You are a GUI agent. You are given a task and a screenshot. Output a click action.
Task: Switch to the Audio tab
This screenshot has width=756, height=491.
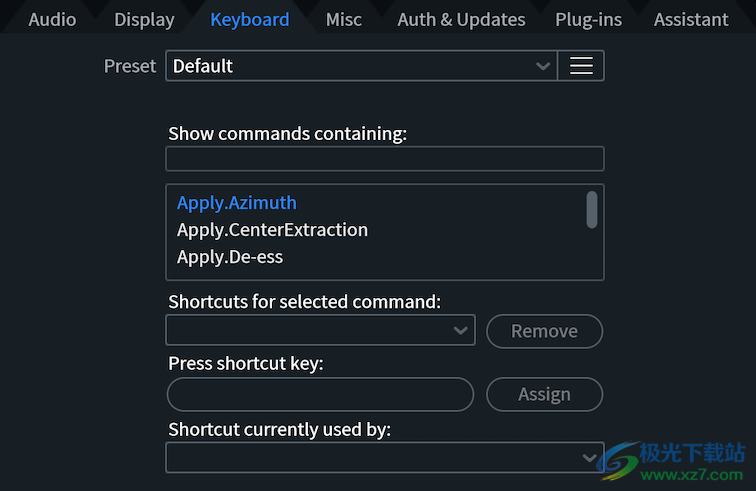click(x=52, y=19)
